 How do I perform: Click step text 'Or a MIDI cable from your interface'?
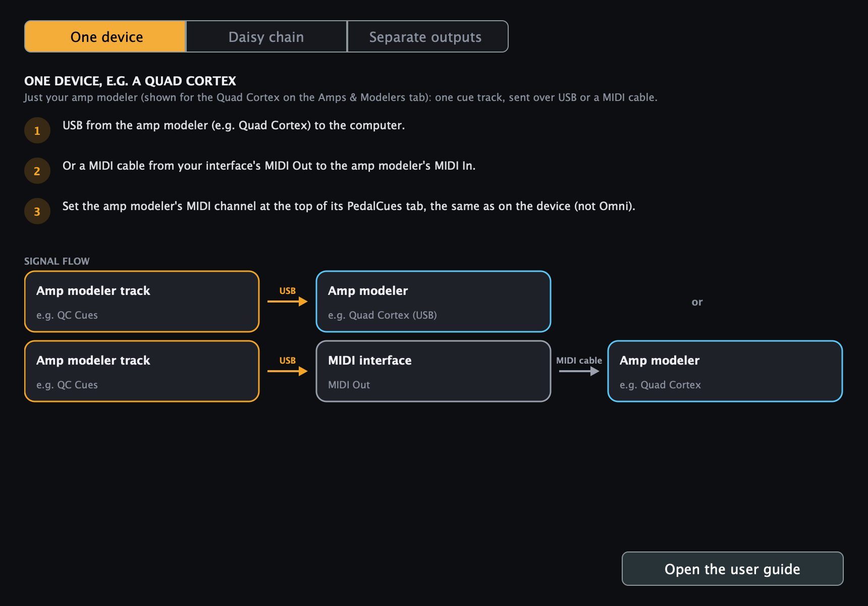[x=269, y=166]
